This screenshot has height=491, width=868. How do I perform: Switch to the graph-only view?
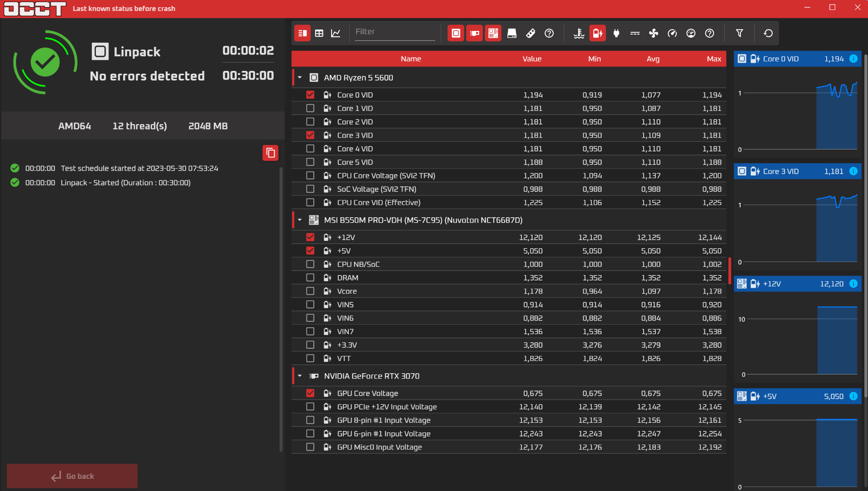pyautogui.click(x=336, y=33)
